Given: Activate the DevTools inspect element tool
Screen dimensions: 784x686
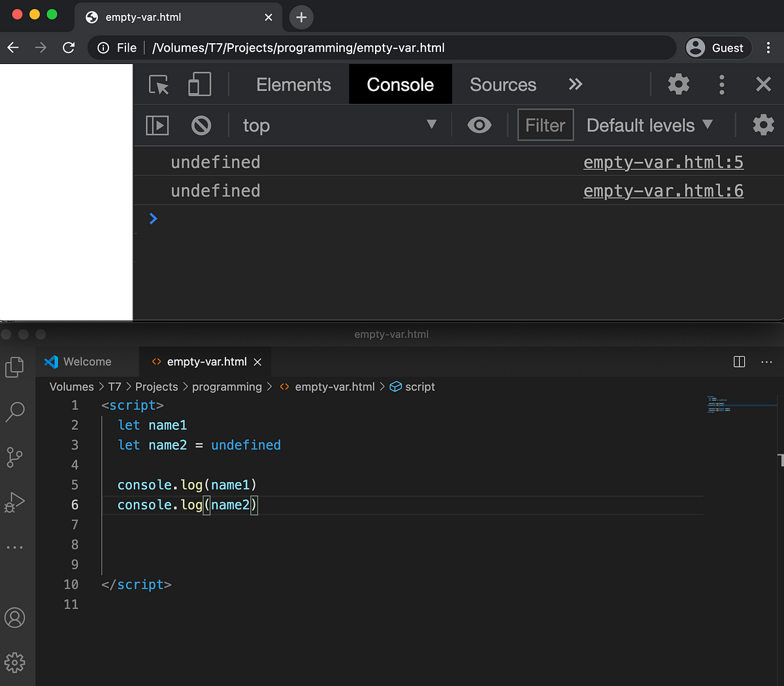Looking at the screenshot, I should [x=159, y=85].
